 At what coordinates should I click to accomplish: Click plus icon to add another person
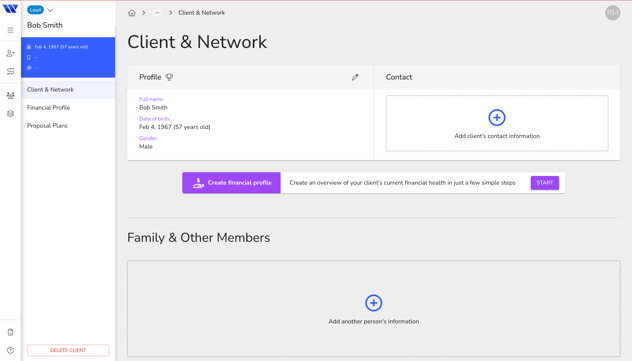pyautogui.click(x=374, y=303)
